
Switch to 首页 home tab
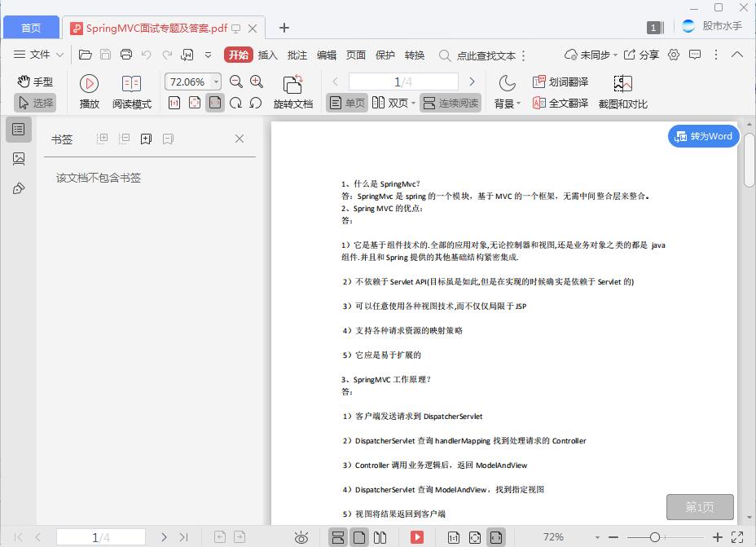[31, 28]
